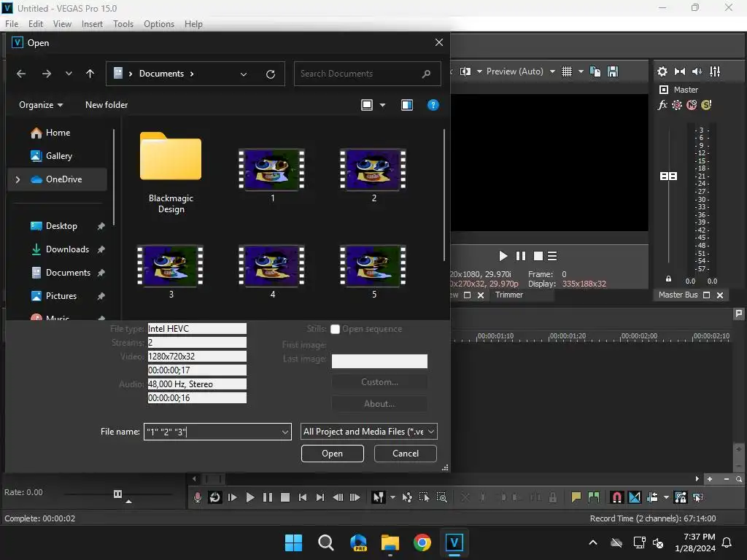Select the Zoom Edit tool
The image size is (747, 560).
[441, 497]
